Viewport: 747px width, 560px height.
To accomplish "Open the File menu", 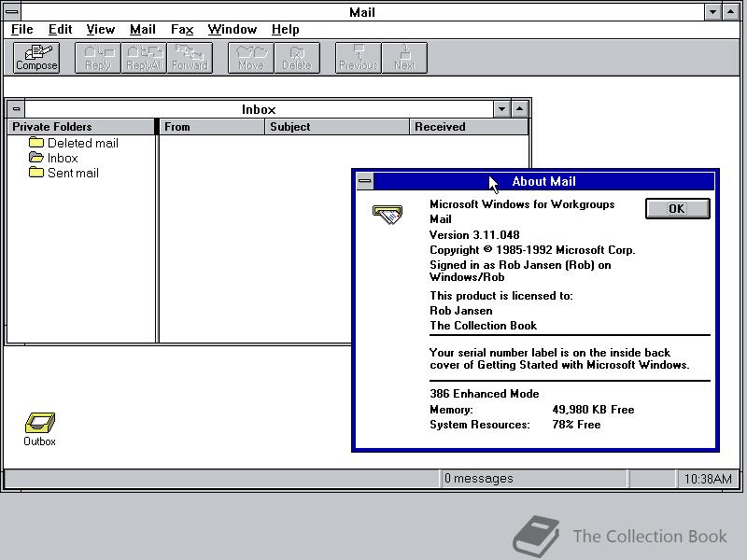I will coord(21,30).
